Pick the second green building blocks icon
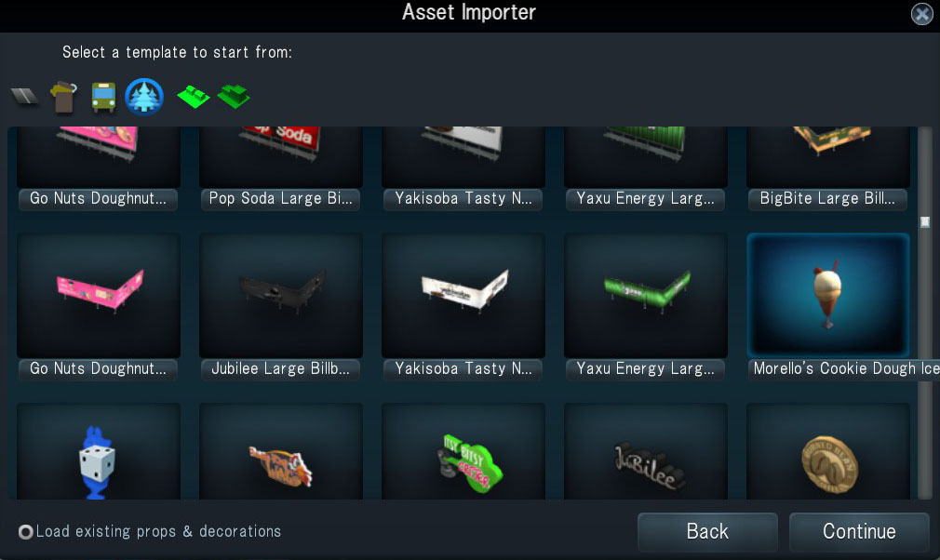 point(234,96)
